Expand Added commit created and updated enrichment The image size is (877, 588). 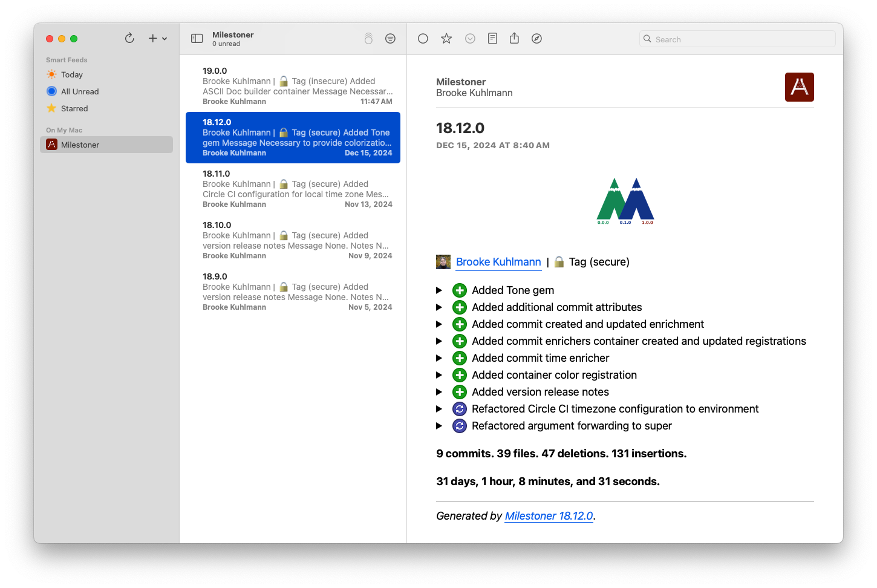(x=439, y=324)
